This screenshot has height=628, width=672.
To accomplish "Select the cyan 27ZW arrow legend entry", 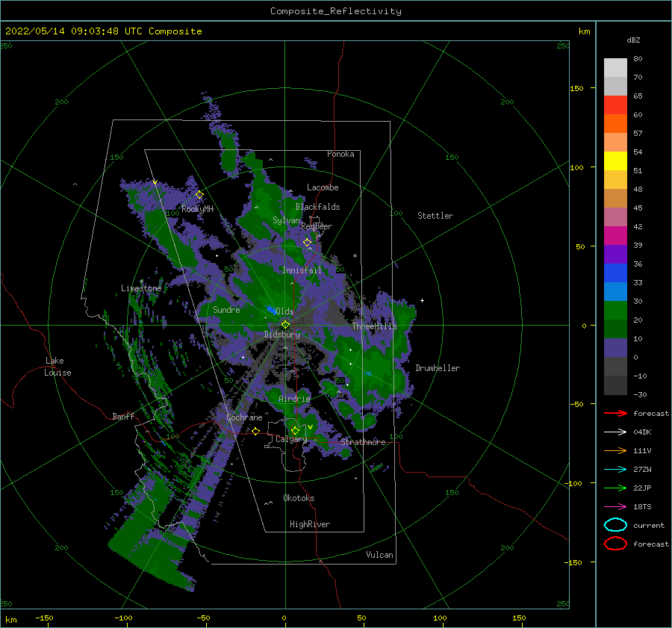I will point(615,470).
